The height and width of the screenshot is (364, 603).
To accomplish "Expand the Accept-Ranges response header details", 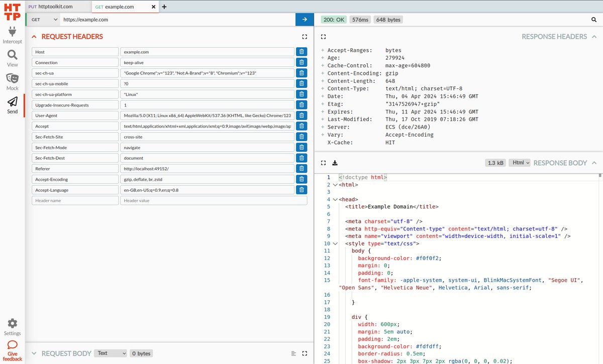I will coord(323,50).
